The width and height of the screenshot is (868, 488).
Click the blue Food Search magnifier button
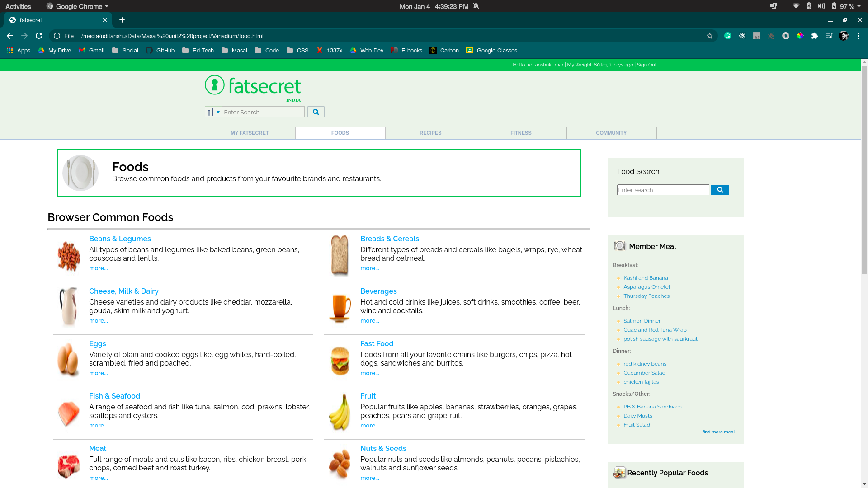pos(720,190)
